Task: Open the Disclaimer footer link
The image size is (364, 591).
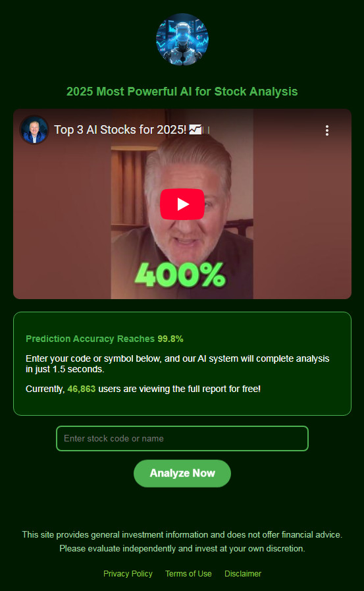Action: coord(243,574)
